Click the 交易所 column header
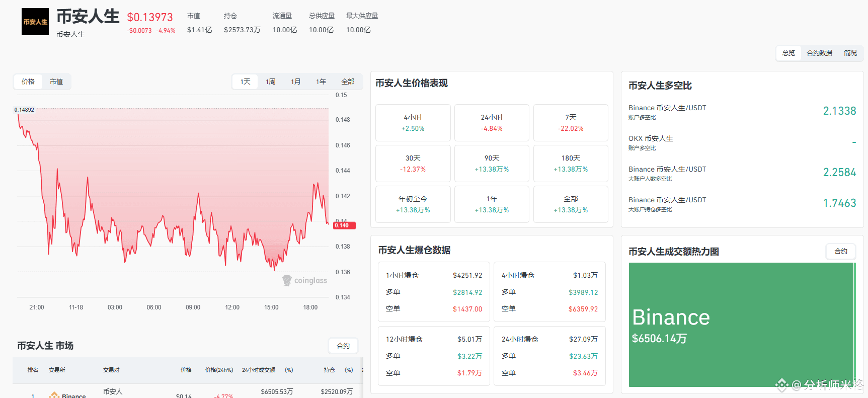The image size is (868, 398). 57,370
